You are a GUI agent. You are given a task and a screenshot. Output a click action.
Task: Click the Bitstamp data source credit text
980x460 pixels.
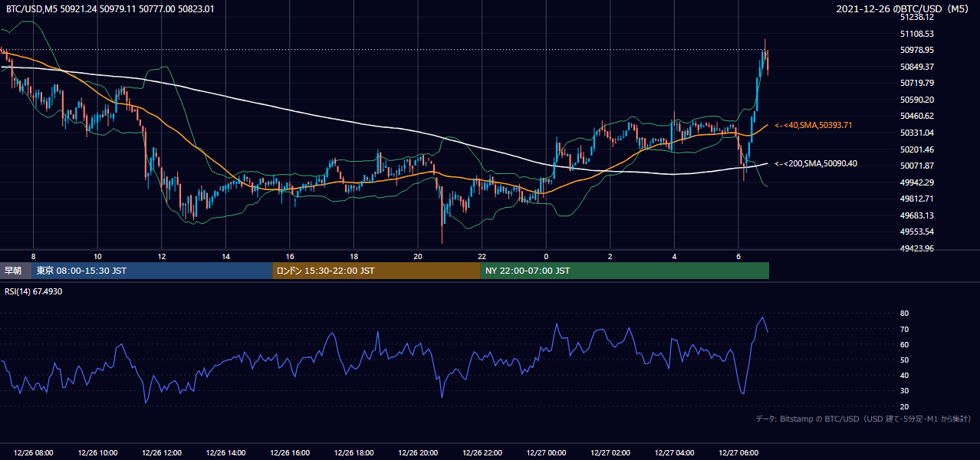863,419
